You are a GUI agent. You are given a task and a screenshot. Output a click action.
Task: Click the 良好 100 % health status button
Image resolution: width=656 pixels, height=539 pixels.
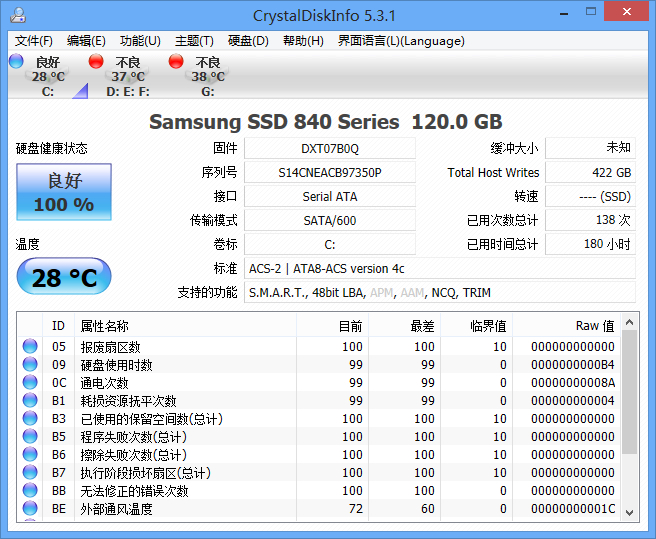[64, 192]
